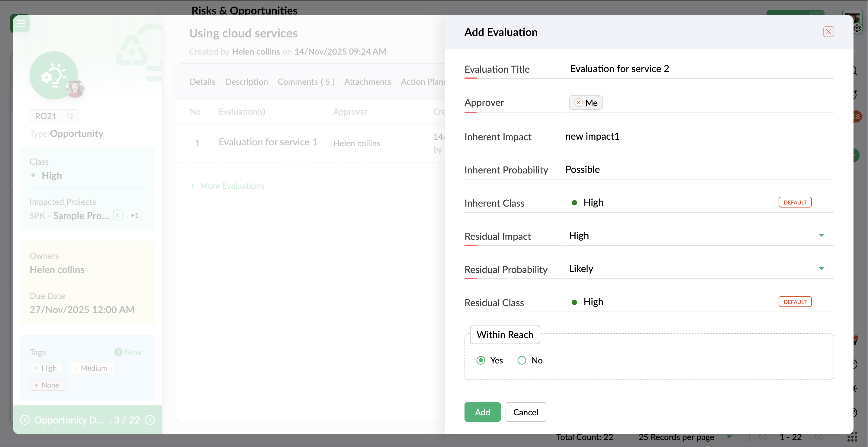Image resolution: width=868 pixels, height=447 pixels.
Task: Select Yes for Within Reach
Action: (x=481, y=360)
